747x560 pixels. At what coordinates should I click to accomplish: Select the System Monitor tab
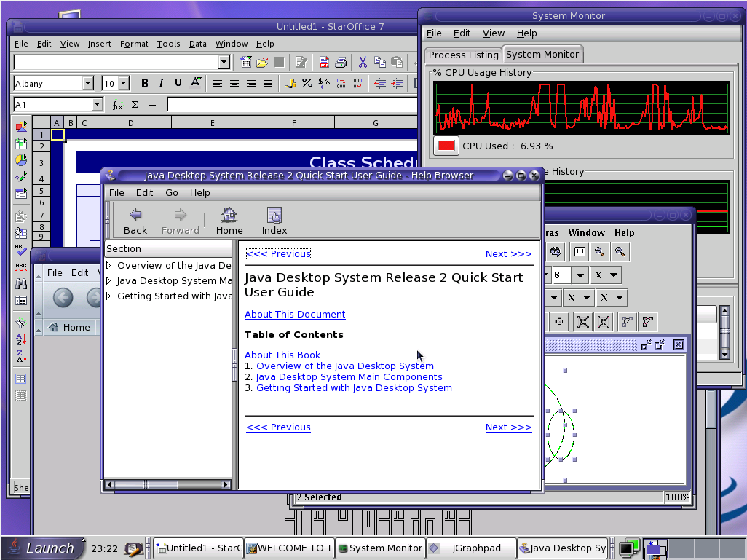542,55
